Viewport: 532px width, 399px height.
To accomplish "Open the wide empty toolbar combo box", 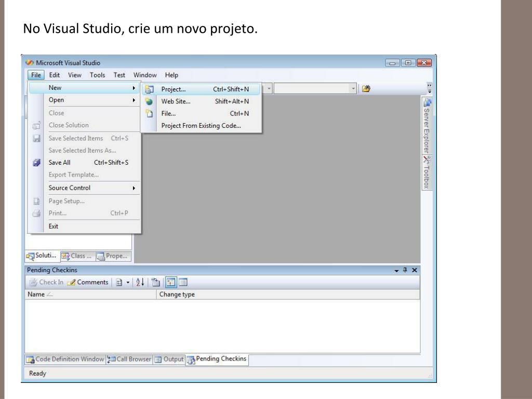I will [315, 89].
